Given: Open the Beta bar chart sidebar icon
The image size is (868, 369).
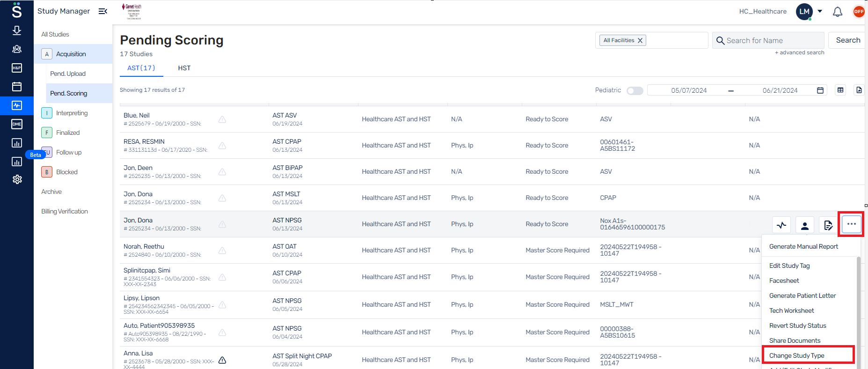Looking at the screenshot, I should point(17,162).
